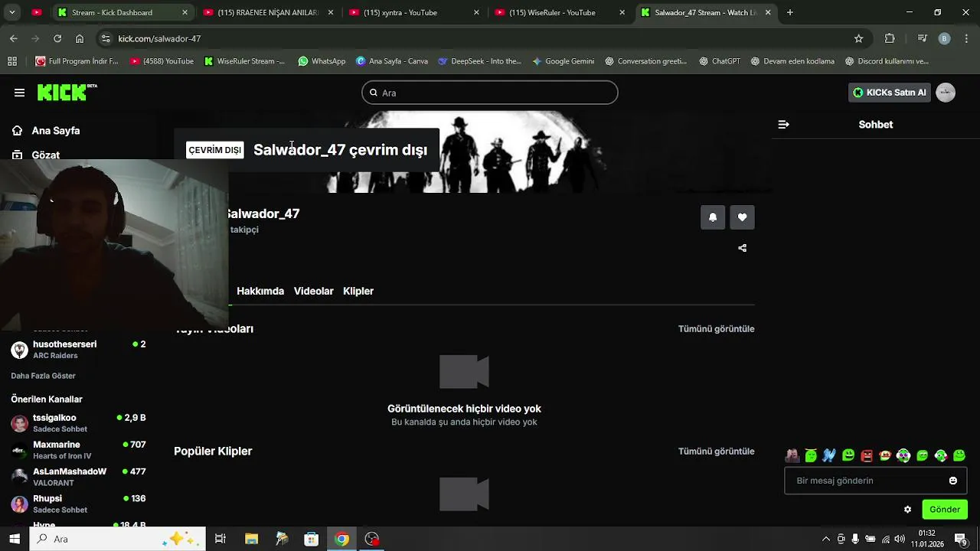Image resolution: width=980 pixels, height=551 pixels.
Task: Reload the kick.com page
Action: tap(57, 38)
